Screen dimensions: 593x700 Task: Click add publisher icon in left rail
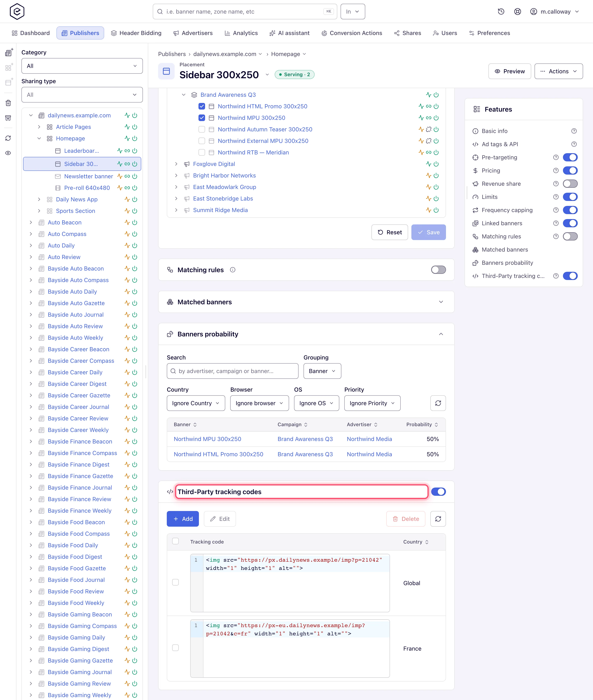coord(9,52)
